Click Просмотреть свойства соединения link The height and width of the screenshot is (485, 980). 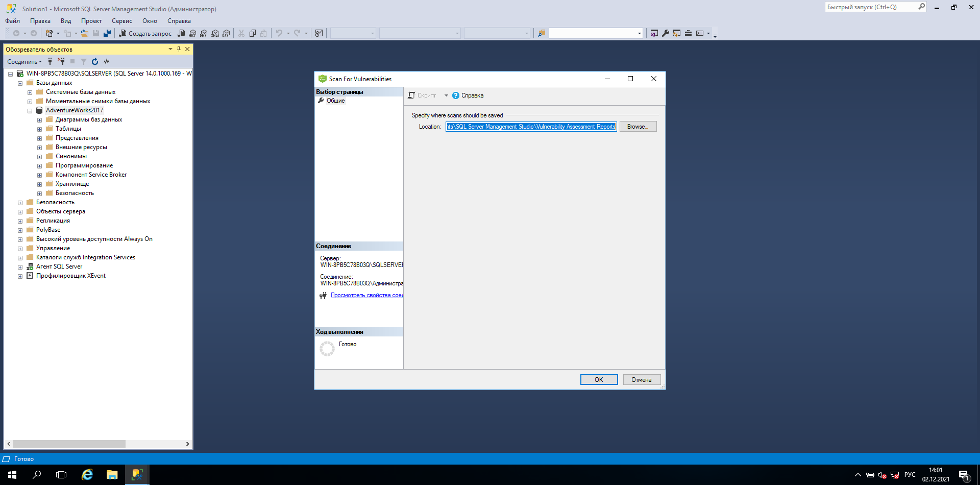367,295
